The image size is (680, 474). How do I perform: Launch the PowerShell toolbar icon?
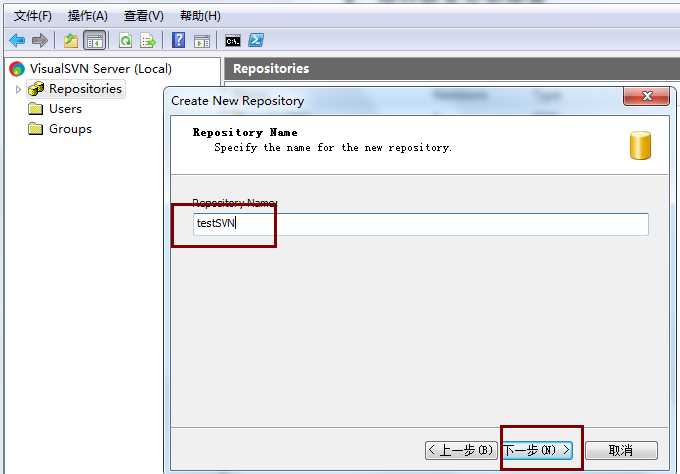(x=256, y=40)
